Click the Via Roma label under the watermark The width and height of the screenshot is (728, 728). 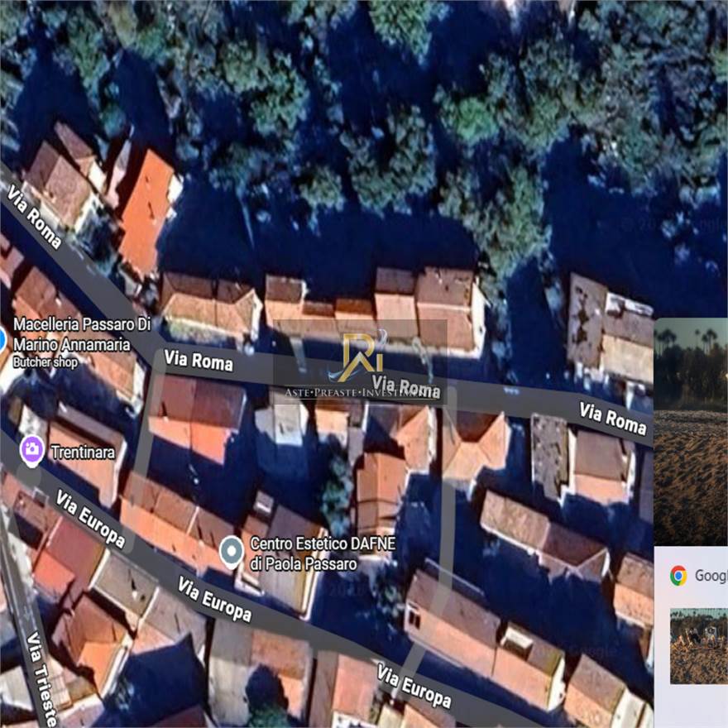coord(406,386)
